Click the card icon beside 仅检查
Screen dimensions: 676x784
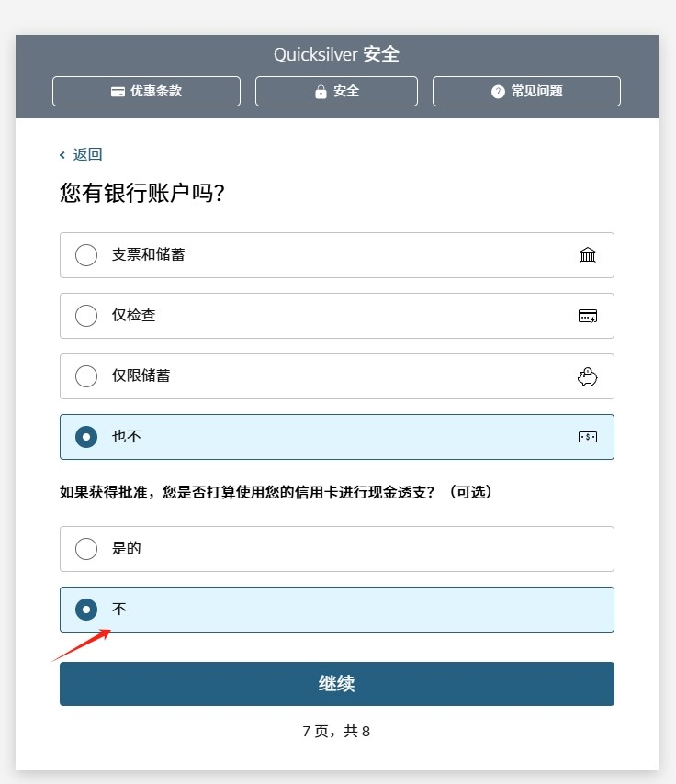tap(588, 316)
